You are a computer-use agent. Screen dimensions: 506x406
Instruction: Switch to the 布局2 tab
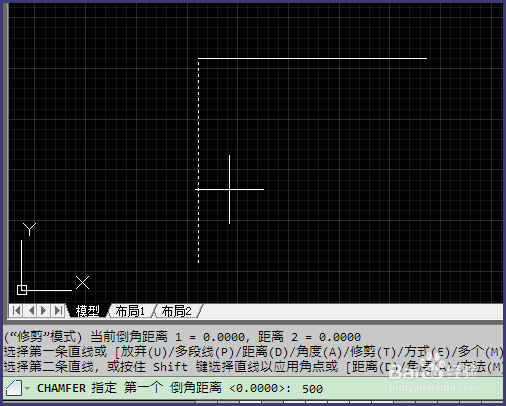tap(177, 311)
